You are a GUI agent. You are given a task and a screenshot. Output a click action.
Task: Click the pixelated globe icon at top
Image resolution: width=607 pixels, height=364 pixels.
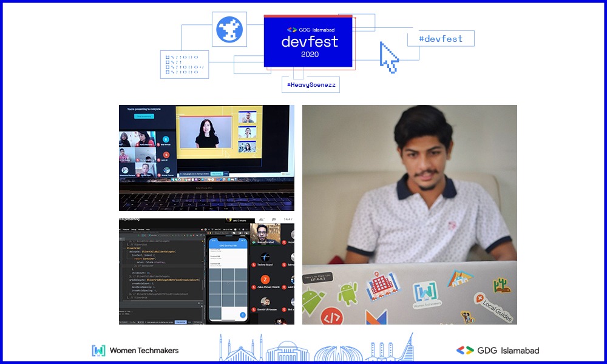click(x=229, y=29)
